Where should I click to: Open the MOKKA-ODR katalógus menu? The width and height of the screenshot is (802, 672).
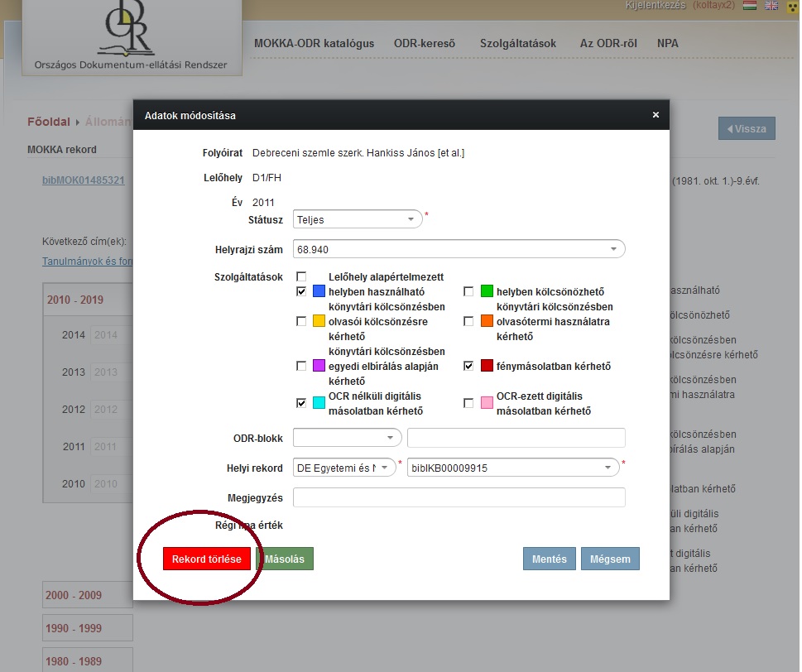(x=314, y=43)
